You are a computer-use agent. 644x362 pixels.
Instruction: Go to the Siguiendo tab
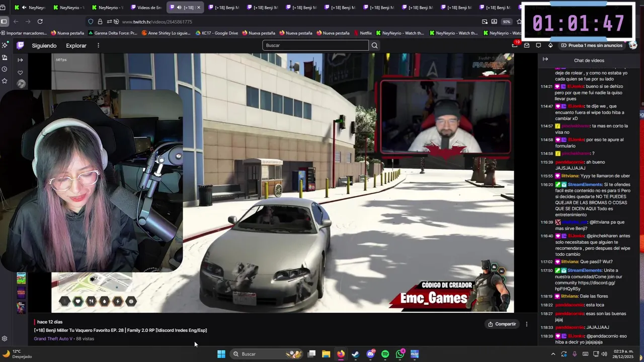pyautogui.click(x=44, y=45)
